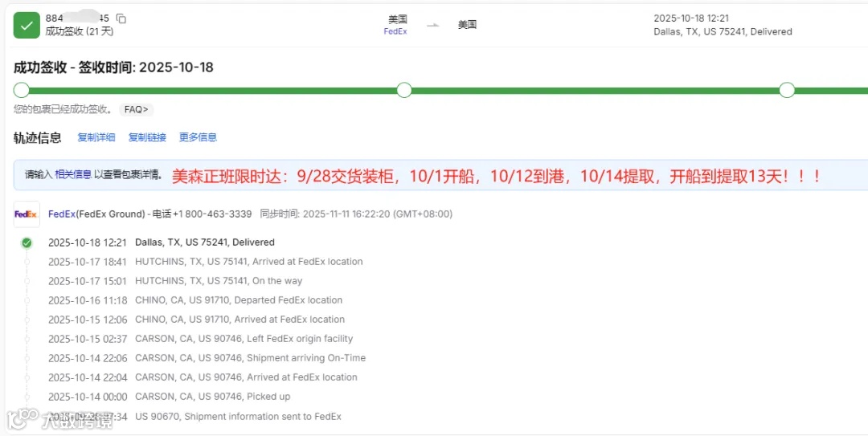This screenshot has width=868, height=436.
Task: Select header timestamp 2025-10-18 12:21
Action: [691, 18]
